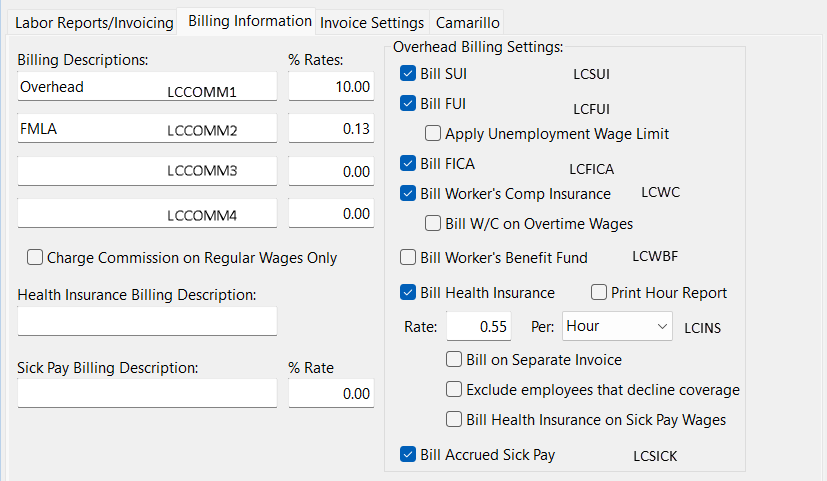
Task: Enable Apply Unemployment Wage Limit
Action: (x=433, y=133)
